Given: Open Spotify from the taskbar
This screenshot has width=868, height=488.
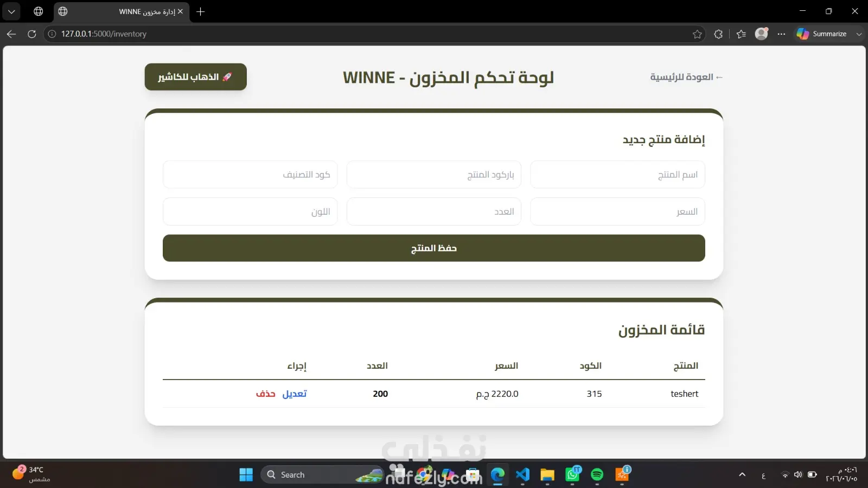Looking at the screenshot, I should coord(597,475).
